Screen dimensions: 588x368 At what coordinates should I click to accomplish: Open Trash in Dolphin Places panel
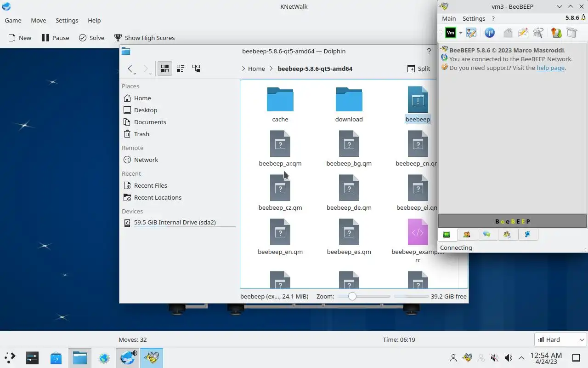click(179, 134)
